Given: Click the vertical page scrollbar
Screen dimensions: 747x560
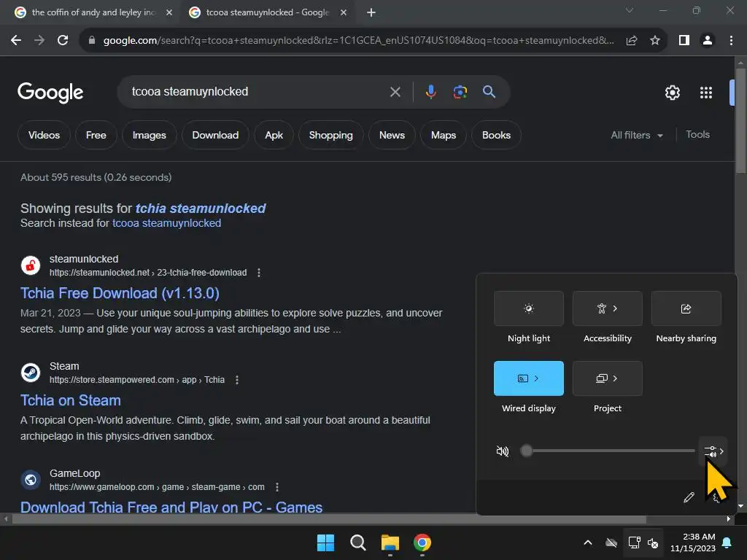Looking at the screenshot, I should click(x=740, y=120).
